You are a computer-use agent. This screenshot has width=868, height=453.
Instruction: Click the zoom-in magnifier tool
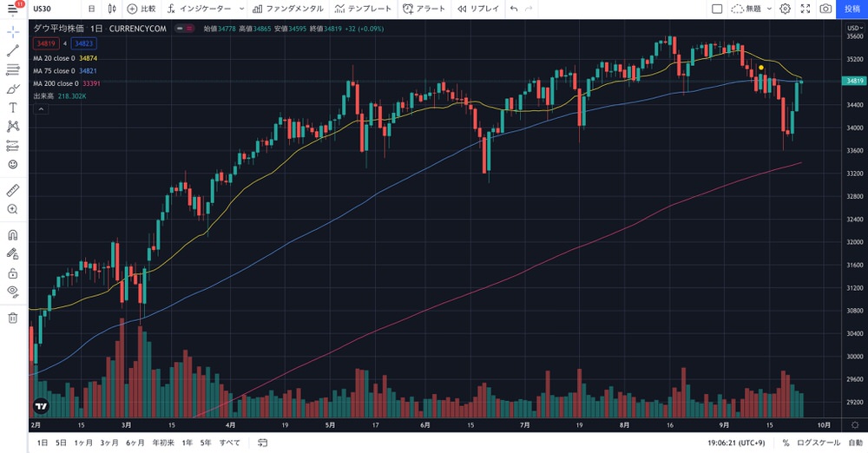pos(13,209)
